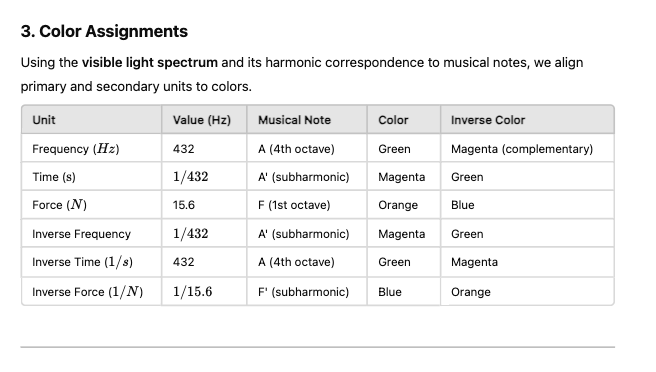The image size is (656, 372).
Task: Select the 'Force (N)' unit cell
Action: tap(92, 205)
